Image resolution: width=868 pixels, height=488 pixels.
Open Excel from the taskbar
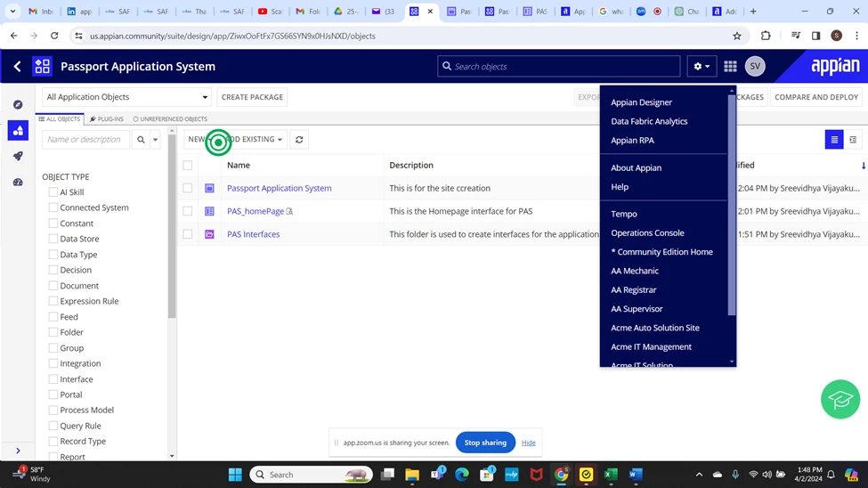coord(611,475)
